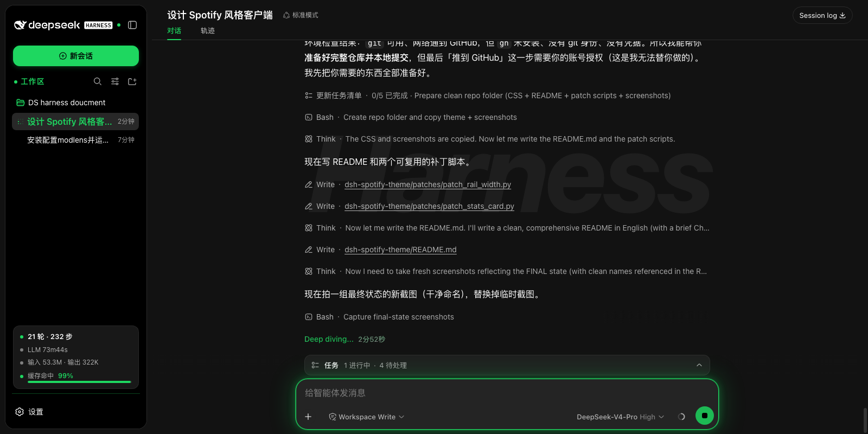Viewport: 868px width, 434px height.
Task: Click the Think icon for fresh screenshots
Action: click(x=309, y=271)
